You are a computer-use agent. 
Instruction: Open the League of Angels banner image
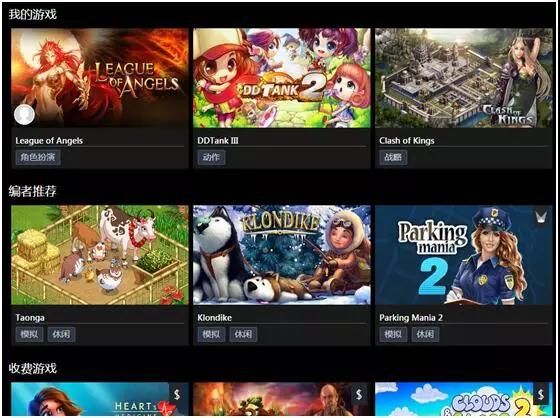click(100, 78)
